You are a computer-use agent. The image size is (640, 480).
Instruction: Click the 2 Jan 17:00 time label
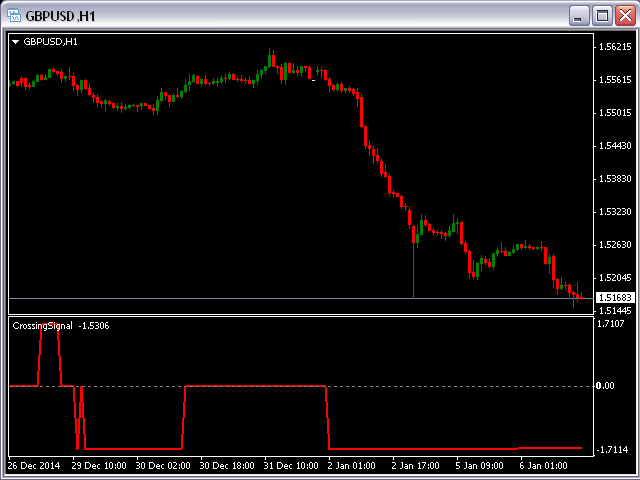[416, 466]
